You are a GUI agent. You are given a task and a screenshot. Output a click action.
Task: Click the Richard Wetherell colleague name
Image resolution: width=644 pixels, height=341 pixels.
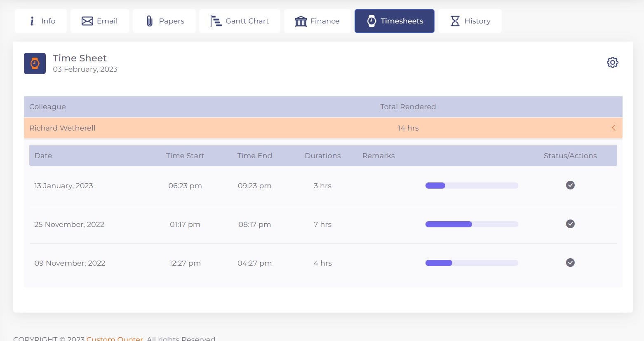coord(62,128)
